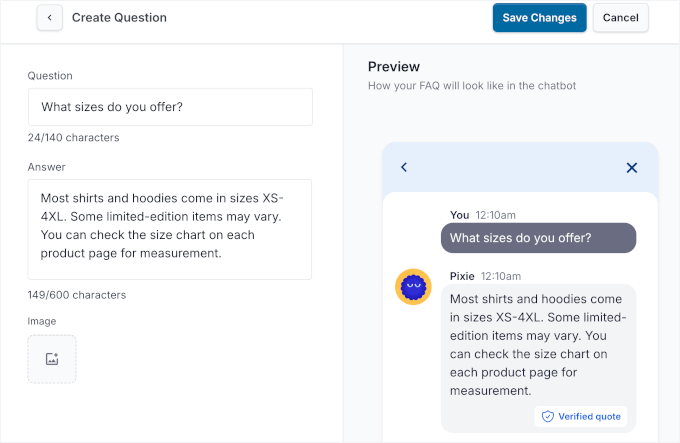
Task: Click the "24/140 characters" counter
Action: tap(73, 138)
